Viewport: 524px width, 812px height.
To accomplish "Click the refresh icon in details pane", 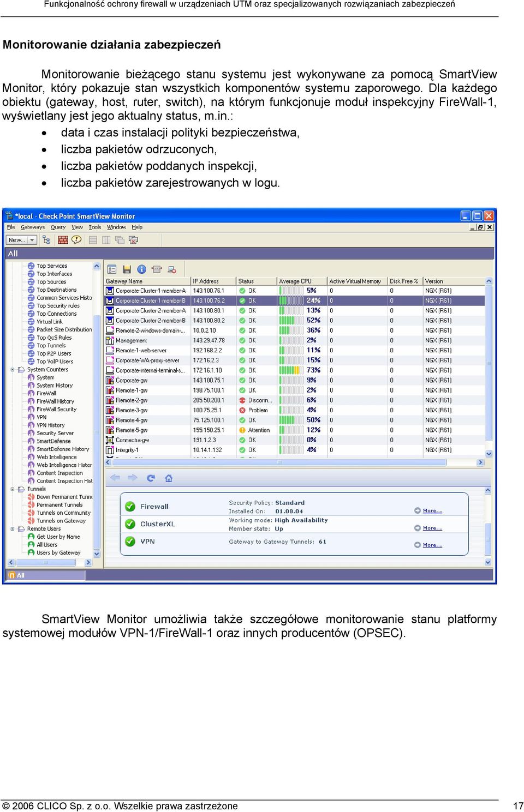I will 151,478.
